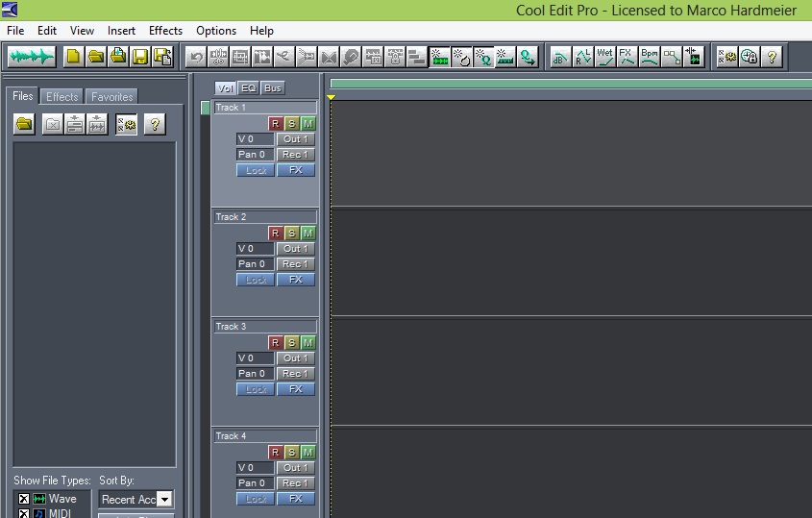Open Track 4 Rec 1 device selector
The width and height of the screenshot is (812, 518).
point(296,483)
